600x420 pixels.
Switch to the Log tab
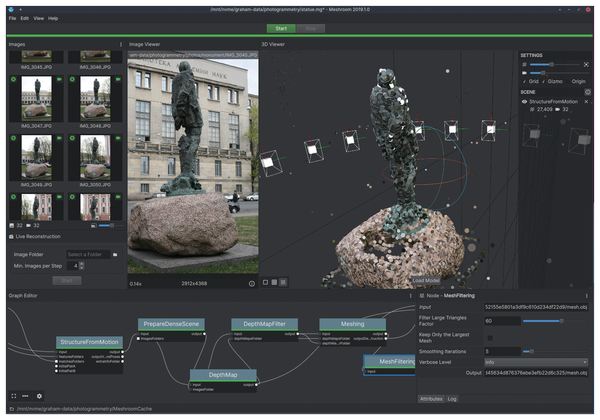452,398
